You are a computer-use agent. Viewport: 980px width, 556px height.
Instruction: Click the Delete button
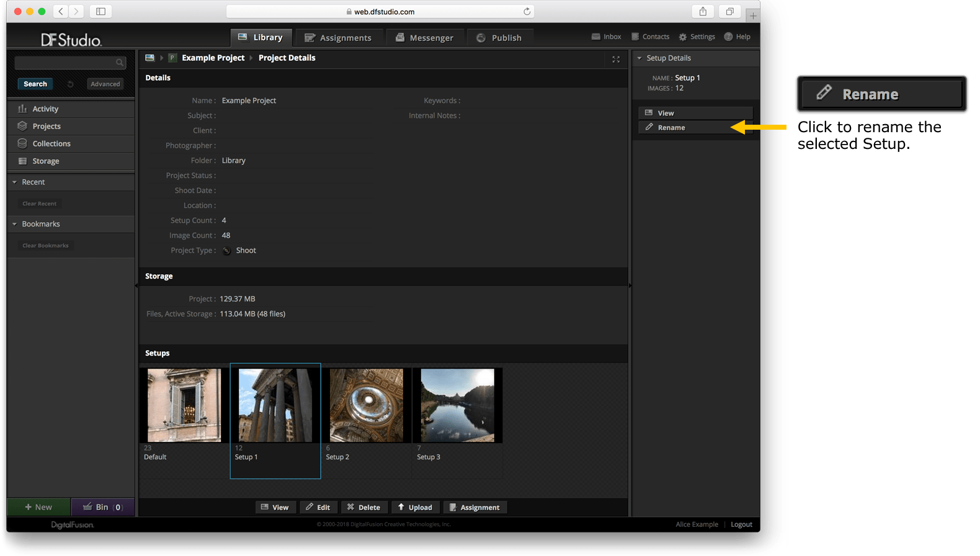tap(364, 508)
